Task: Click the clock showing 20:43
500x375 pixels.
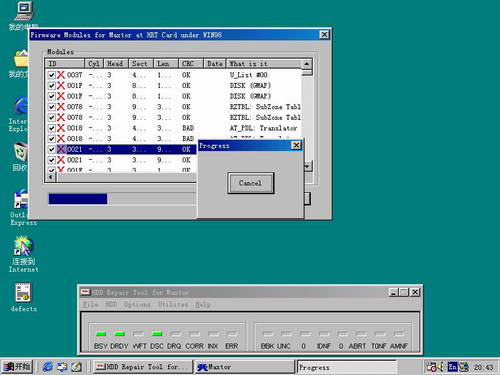Action: [x=483, y=367]
